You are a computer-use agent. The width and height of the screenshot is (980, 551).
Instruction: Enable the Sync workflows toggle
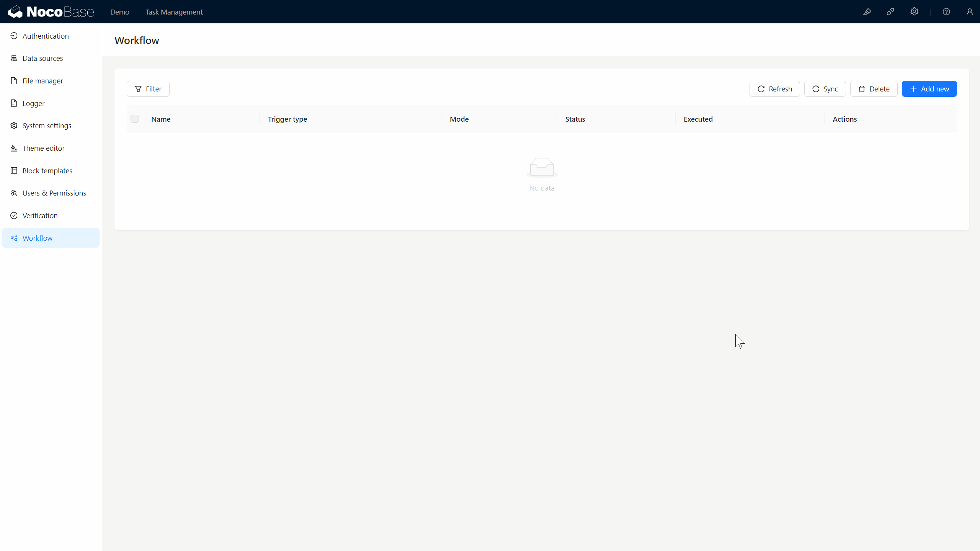(825, 88)
